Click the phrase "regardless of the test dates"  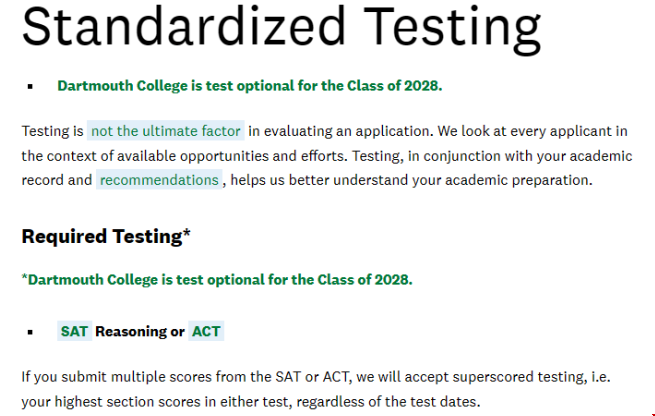[x=388, y=402]
